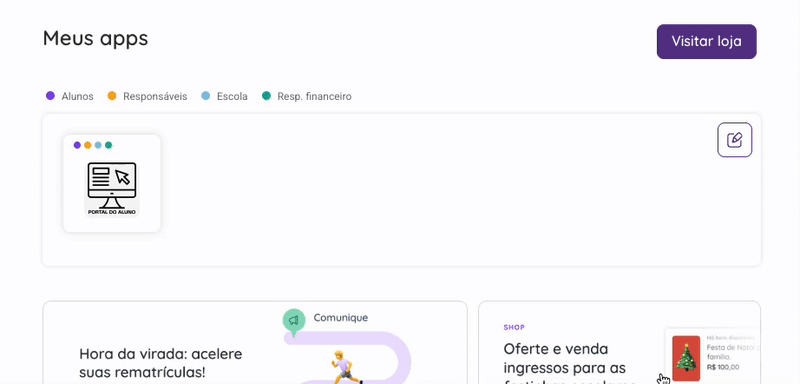Click the Meus apps heading
This screenshot has width=800, height=384.
coord(95,38)
